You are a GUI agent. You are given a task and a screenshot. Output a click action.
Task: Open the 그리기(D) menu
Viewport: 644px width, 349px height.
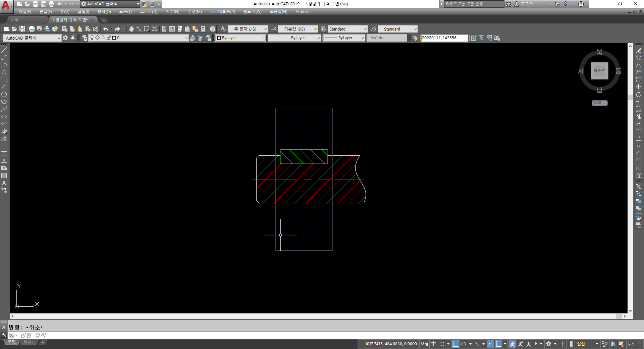[149, 12]
